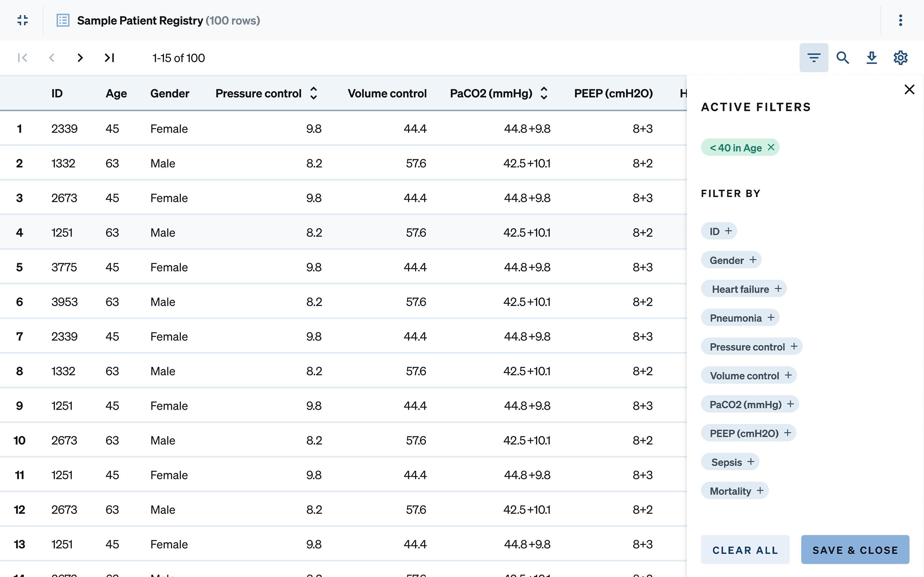The width and height of the screenshot is (924, 577).
Task: Click the CLEAR ALL button
Action: tap(745, 550)
